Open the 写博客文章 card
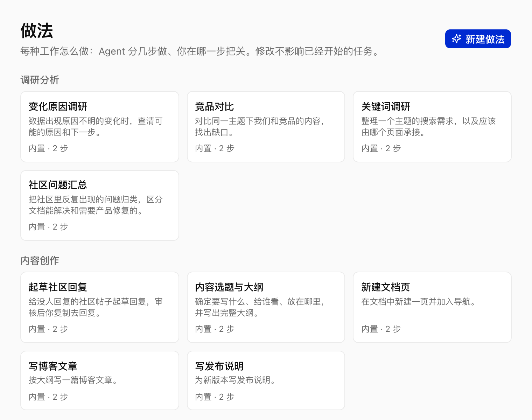Image resolution: width=532 pixels, height=420 pixels. pos(100,380)
